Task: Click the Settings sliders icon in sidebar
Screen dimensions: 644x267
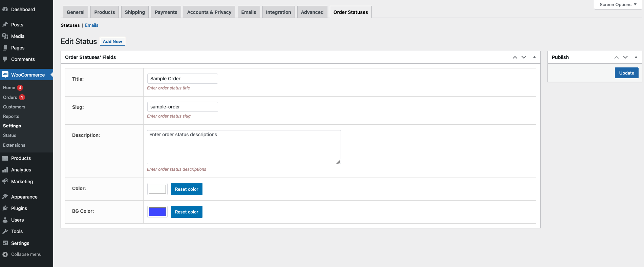Action: 5,243
